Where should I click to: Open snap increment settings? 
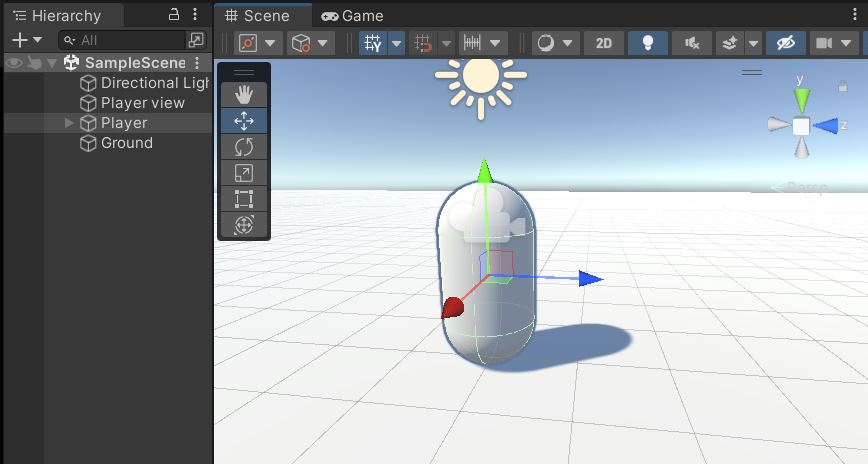(472, 43)
